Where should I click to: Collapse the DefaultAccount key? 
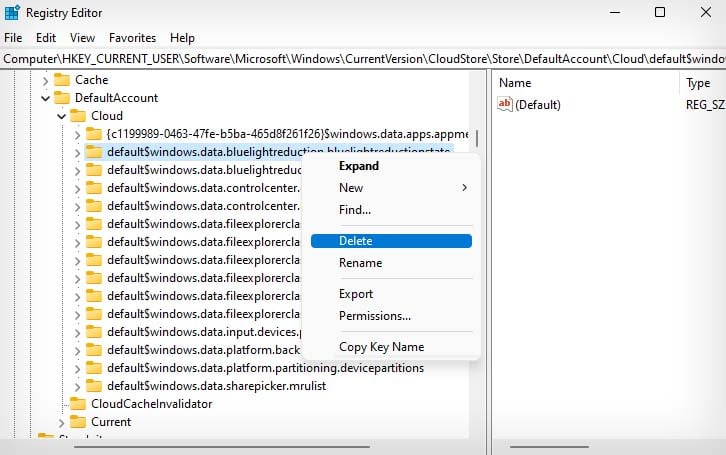[45, 98]
